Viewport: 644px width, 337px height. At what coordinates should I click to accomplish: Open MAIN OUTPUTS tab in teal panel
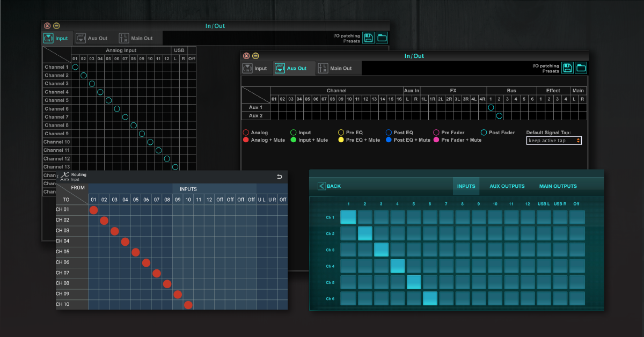558,186
